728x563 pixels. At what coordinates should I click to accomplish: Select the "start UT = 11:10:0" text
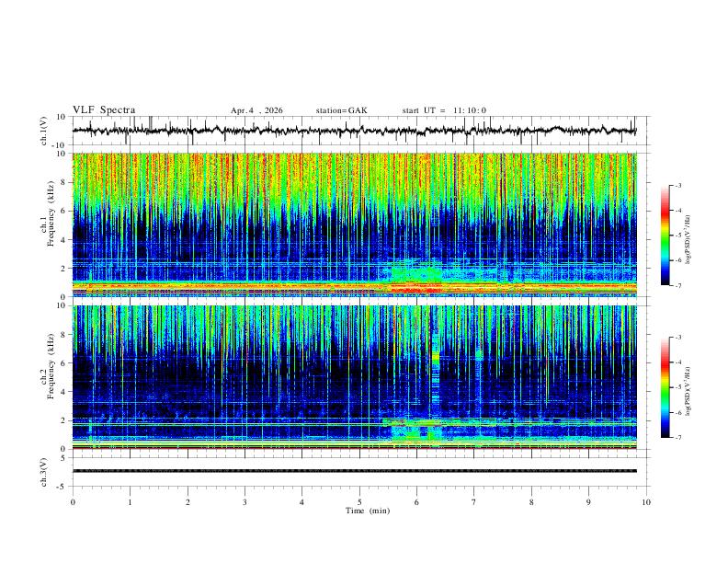pos(444,110)
